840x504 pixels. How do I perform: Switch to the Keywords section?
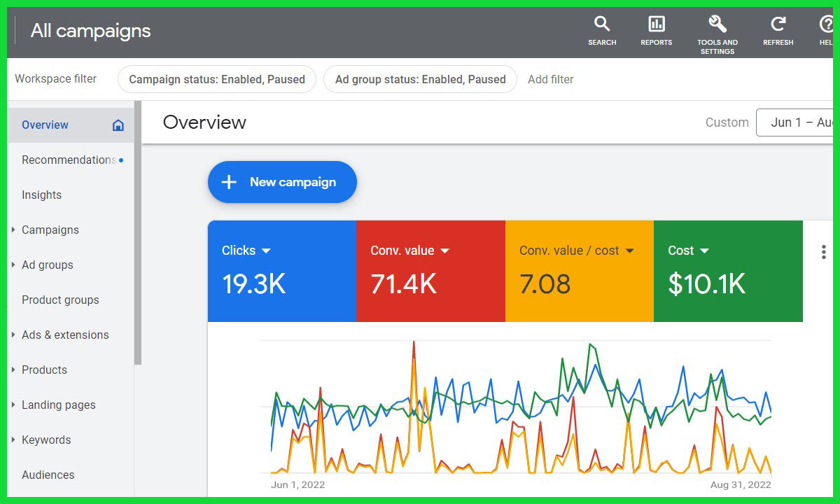point(45,440)
